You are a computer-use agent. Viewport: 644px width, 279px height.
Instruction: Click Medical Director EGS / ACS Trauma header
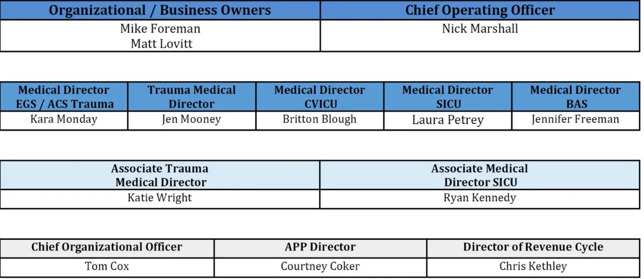pos(64,97)
